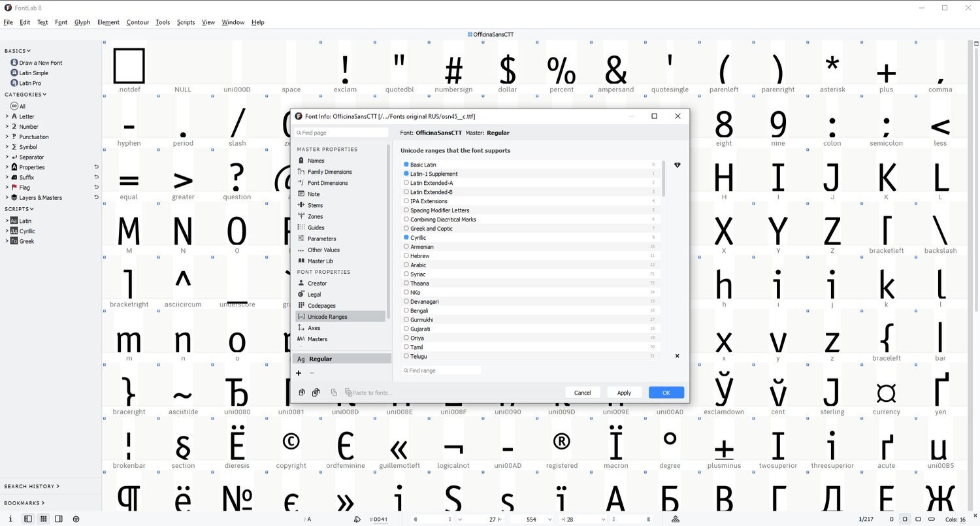Select the ampersand glyph cell
This screenshot has height=526, width=980.
pos(615,67)
